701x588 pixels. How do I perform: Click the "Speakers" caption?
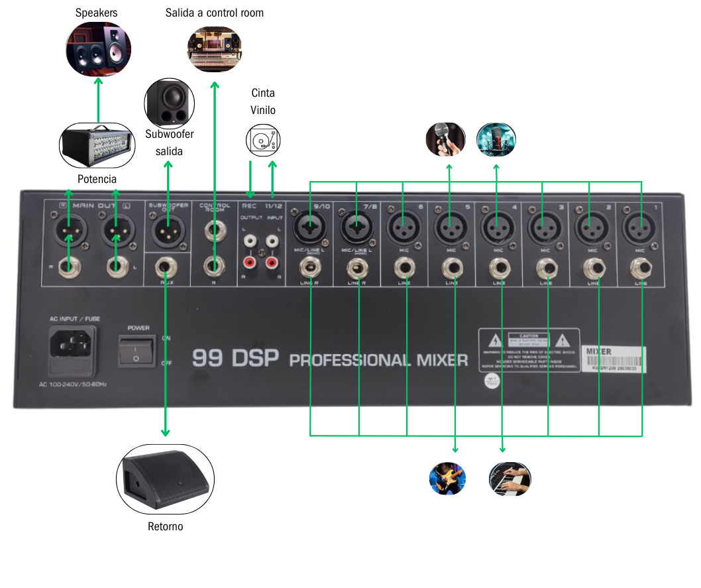(x=97, y=13)
